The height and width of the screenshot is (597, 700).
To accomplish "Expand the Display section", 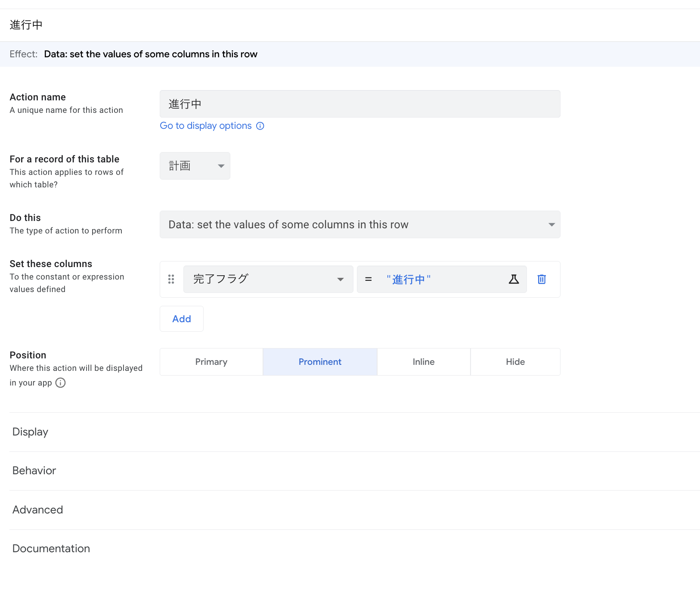I will (30, 432).
